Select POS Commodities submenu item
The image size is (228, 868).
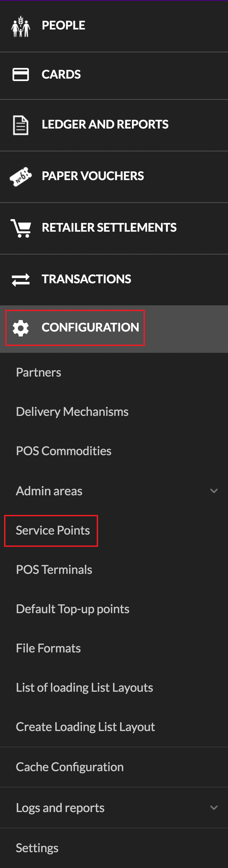pos(63,451)
